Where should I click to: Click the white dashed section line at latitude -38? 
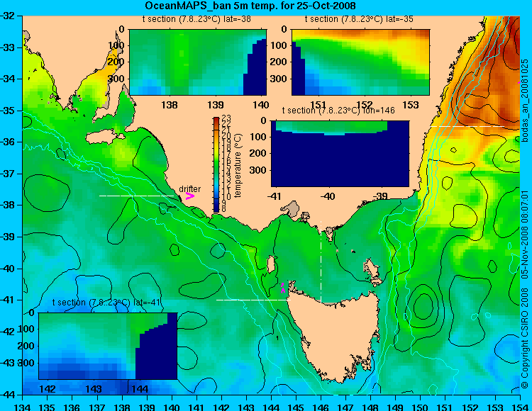[x=136, y=196]
